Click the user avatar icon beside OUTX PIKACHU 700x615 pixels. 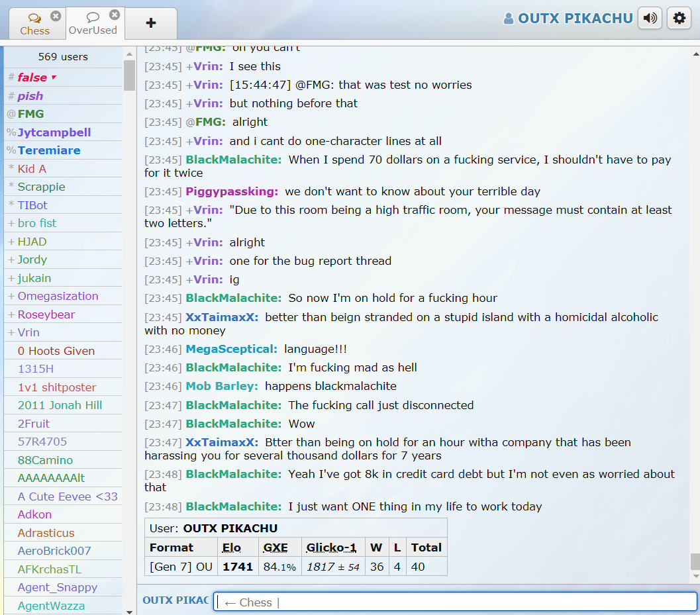pos(509,19)
